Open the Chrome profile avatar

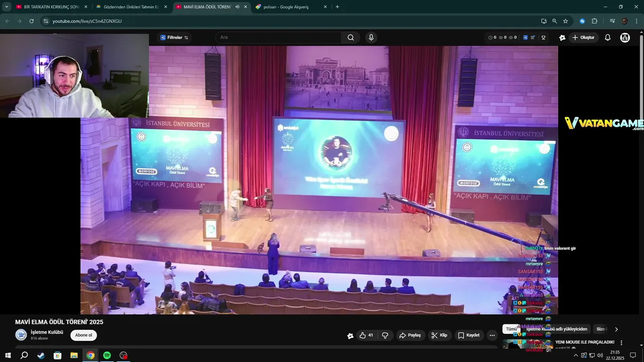coord(625,21)
